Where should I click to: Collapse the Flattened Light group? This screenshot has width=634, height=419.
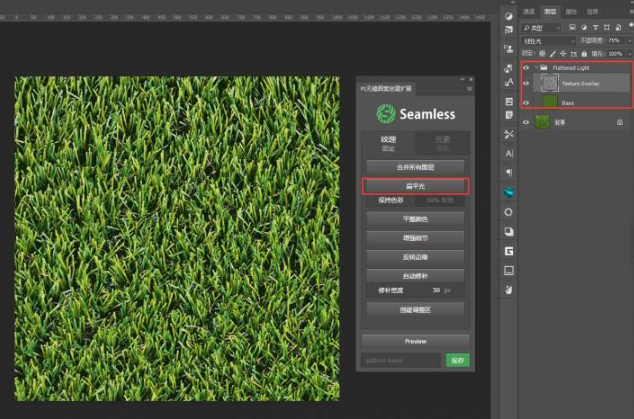(537, 68)
